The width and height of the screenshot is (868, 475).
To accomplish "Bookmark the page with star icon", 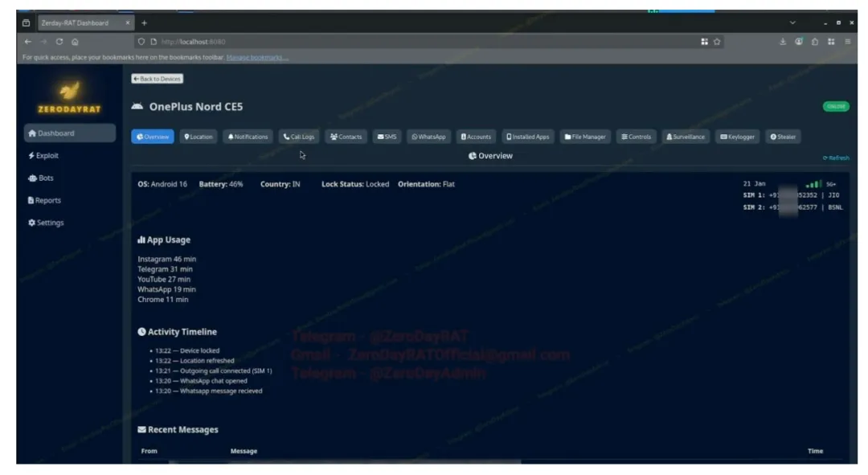I will tap(717, 42).
